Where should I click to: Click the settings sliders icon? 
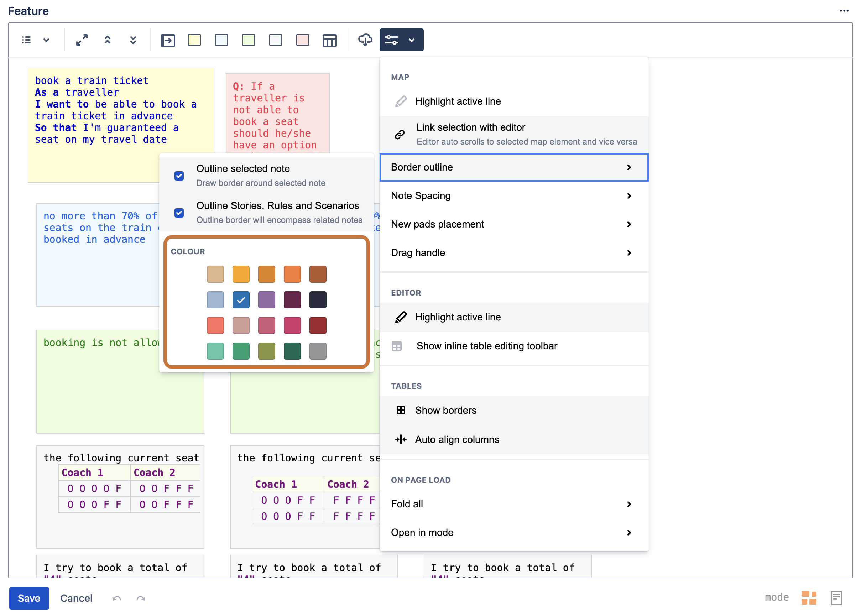[x=392, y=40]
